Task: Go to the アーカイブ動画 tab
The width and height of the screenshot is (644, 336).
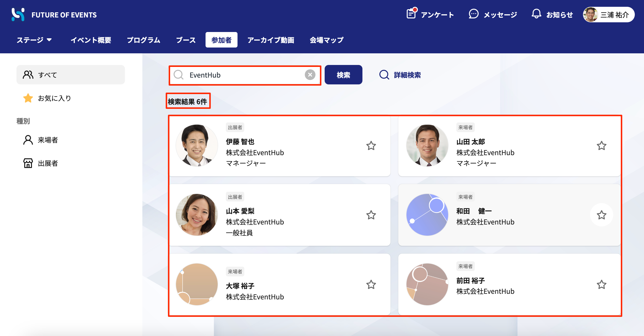Action: click(271, 40)
